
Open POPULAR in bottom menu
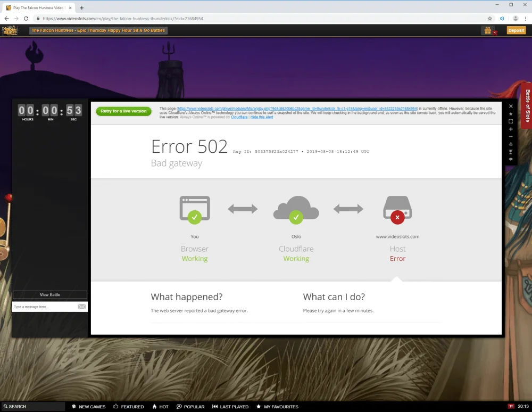click(190, 407)
